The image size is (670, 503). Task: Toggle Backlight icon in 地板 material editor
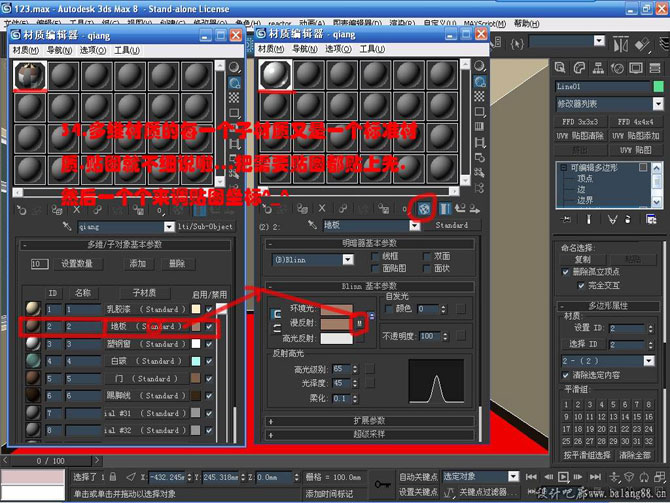coord(480,82)
